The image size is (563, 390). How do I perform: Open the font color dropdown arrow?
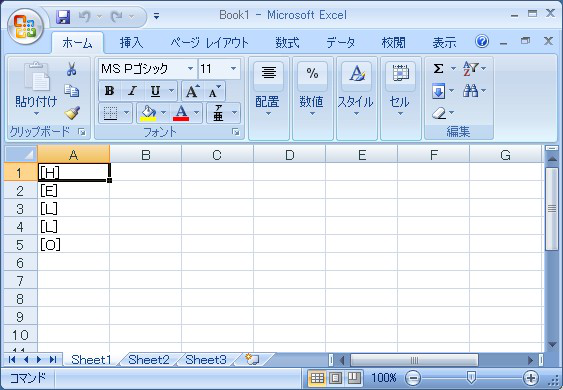click(196, 113)
